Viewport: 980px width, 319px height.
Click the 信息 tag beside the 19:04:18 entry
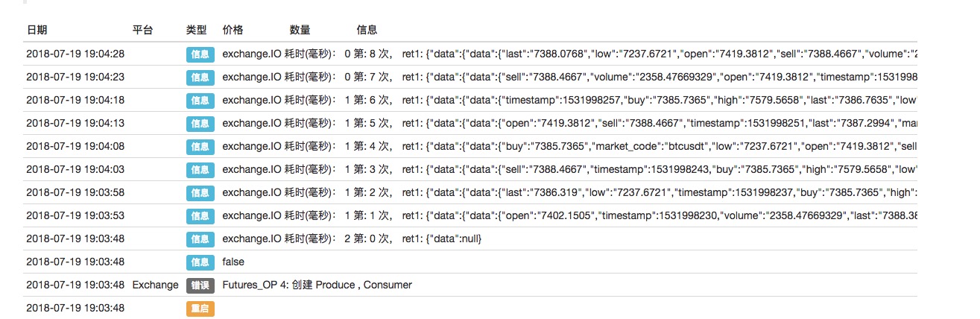tap(200, 100)
